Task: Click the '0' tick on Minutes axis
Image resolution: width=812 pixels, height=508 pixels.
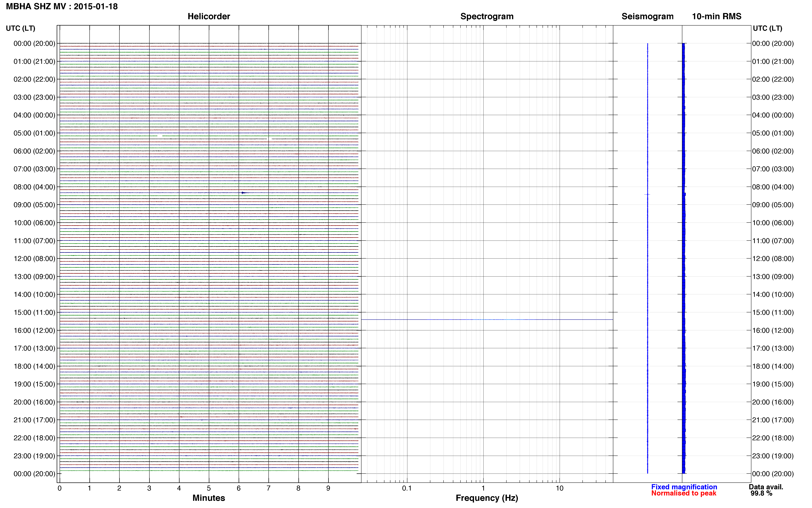Action: click(59, 488)
